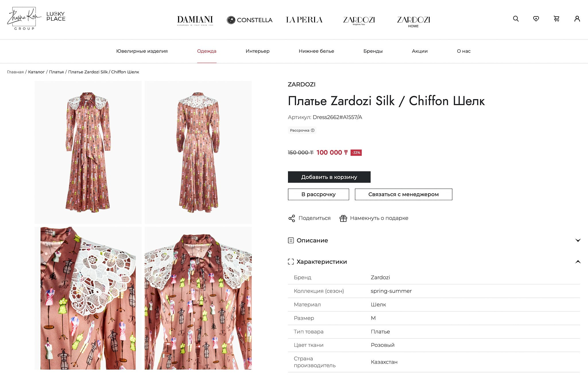
Task: Open the site search magnifier
Action: (516, 19)
